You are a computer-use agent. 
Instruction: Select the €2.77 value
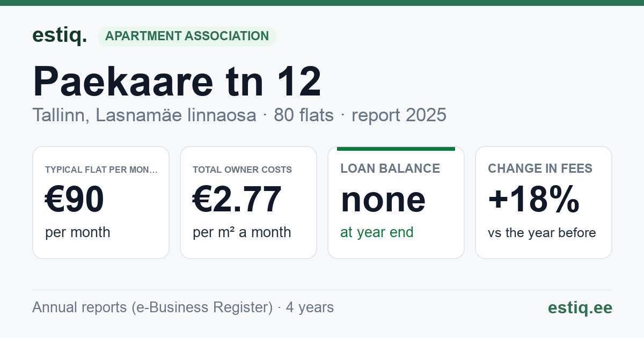pos(237,200)
